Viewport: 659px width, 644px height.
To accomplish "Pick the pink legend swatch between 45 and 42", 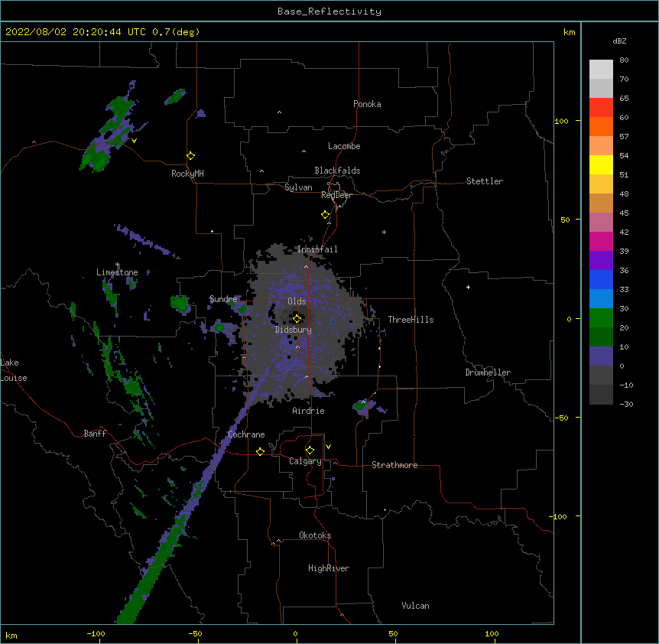I will pyautogui.click(x=601, y=223).
